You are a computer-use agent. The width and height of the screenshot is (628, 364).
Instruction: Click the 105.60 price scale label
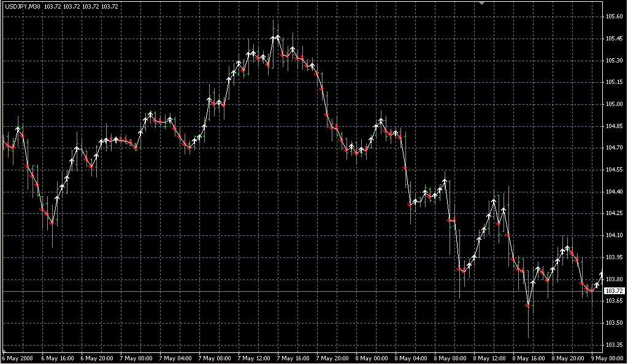click(x=615, y=17)
